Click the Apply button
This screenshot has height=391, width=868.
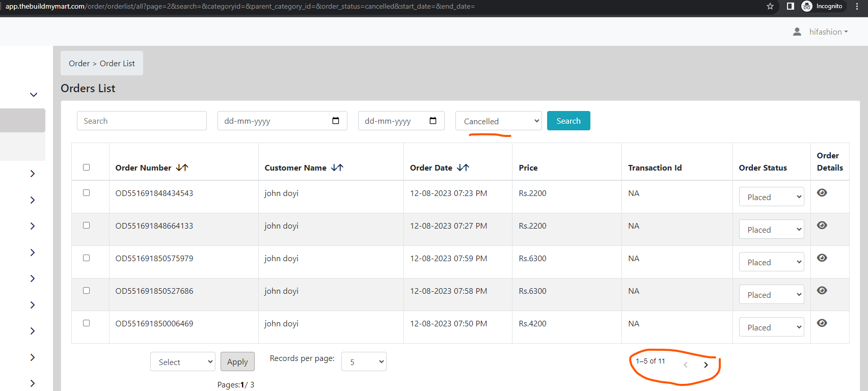tap(237, 361)
